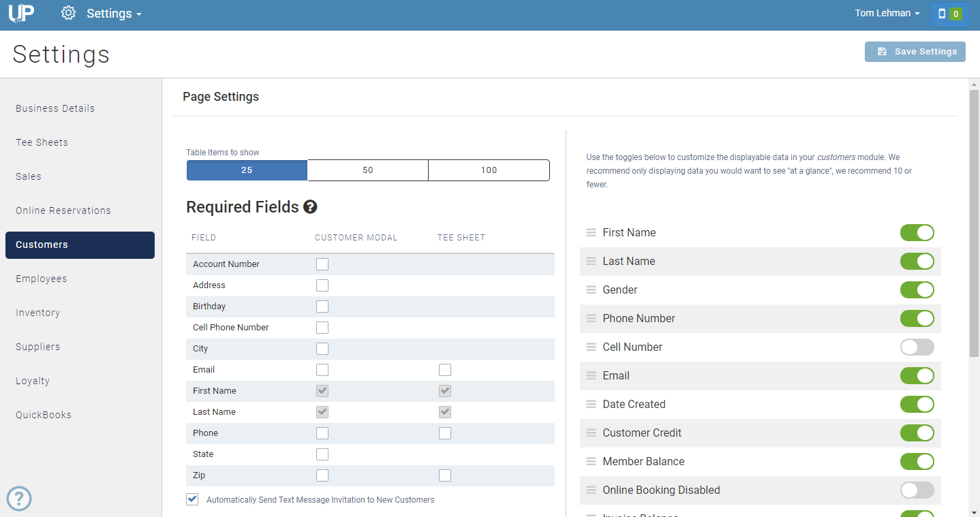This screenshot has height=517, width=980.
Task: Enable the Cell Number display toggle
Action: 917,347
